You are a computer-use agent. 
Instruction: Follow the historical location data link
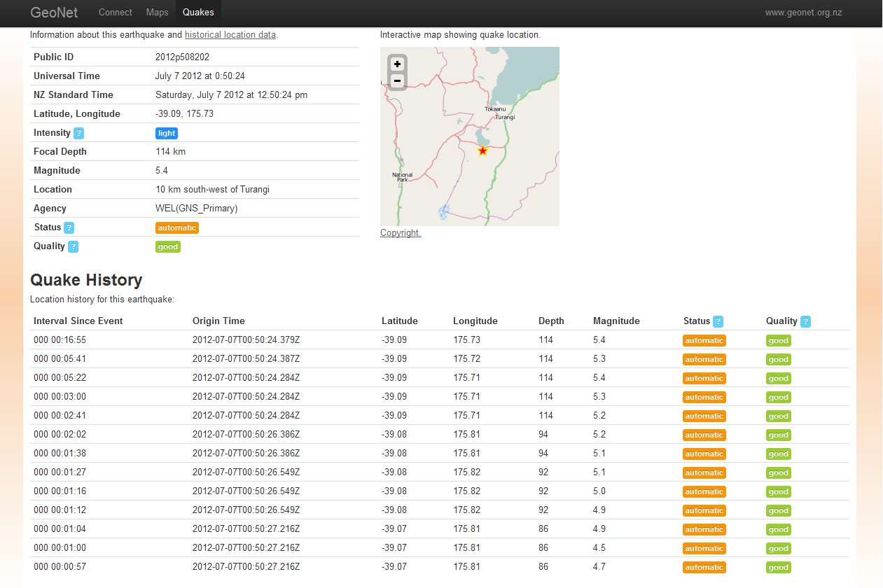tap(230, 34)
